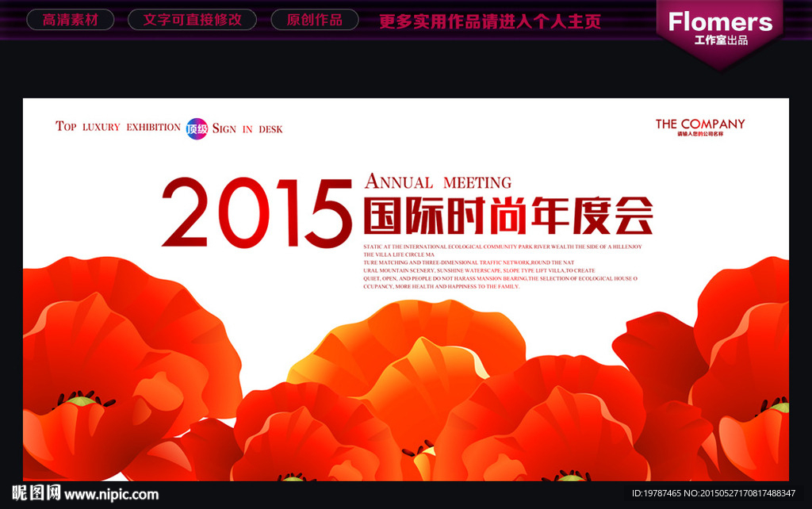Click the large 2015 number
Image resolution: width=812 pixels, height=509 pixels.
pyautogui.click(x=258, y=213)
